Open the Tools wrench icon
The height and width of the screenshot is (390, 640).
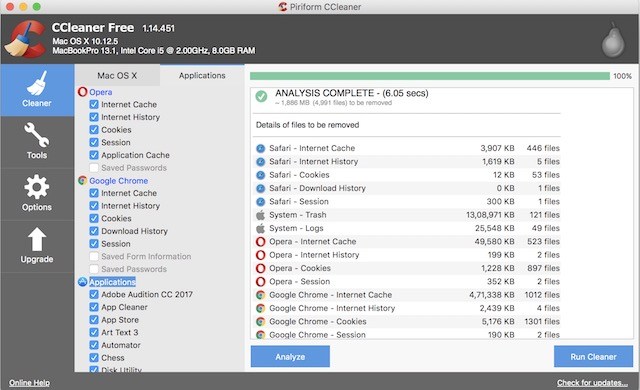click(37, 135)
